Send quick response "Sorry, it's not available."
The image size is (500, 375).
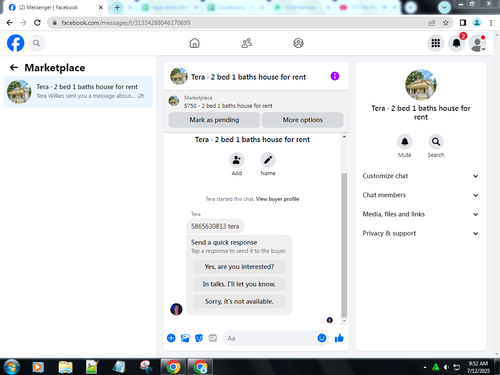pyautogui.click(x=239, y=301)
